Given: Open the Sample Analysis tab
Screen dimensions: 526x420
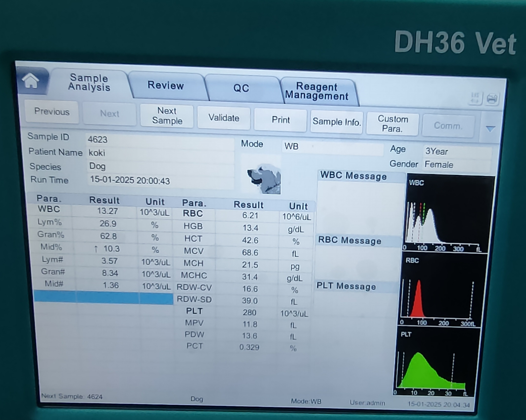Looking at the screenshot, I should [89, 83].
